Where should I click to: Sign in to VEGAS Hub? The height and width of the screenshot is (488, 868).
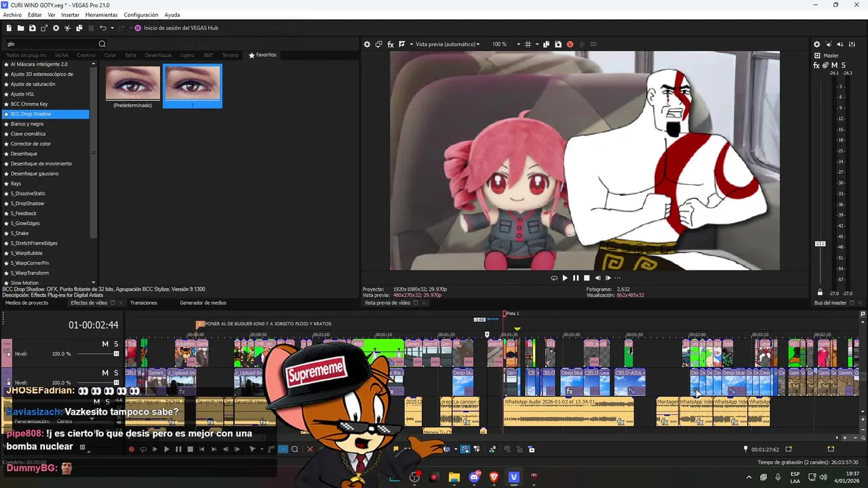[176, 28]
